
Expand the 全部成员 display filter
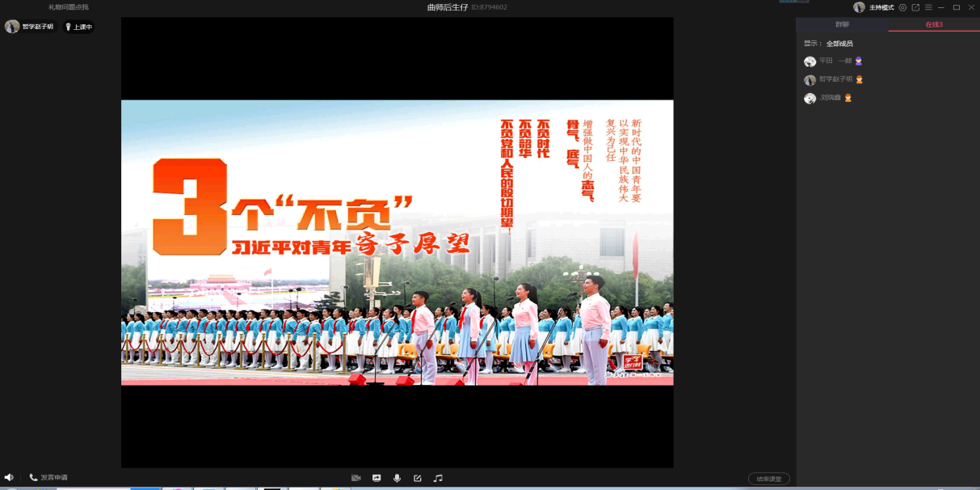click(x=839, y=44)
